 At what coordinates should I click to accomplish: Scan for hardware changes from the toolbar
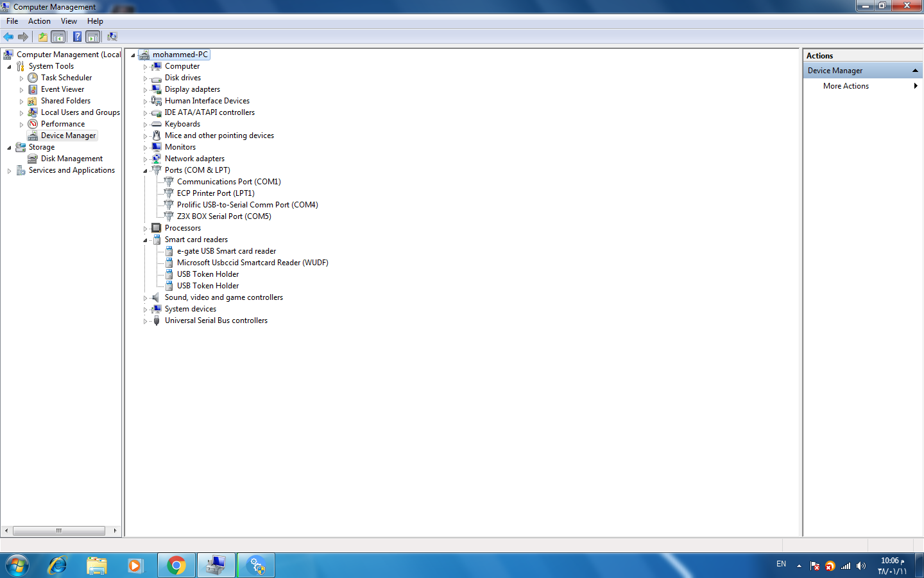pos(112,37)
